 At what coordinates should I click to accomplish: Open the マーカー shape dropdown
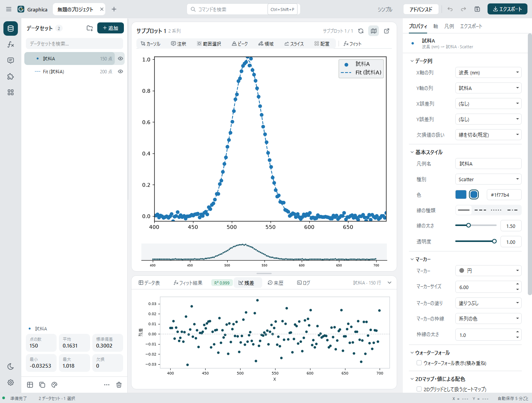[x=488, y=271]
